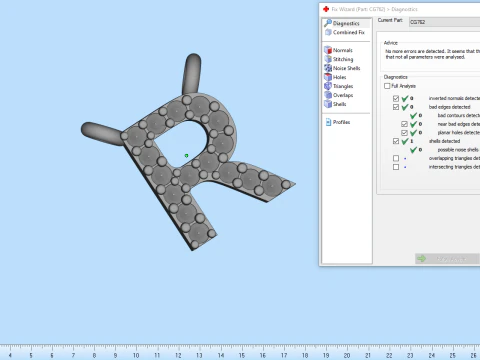Uncheck the inverted normals detected checkbox
Image resolution: width=480 pixels, height=360 pixels.
(396, 98)
